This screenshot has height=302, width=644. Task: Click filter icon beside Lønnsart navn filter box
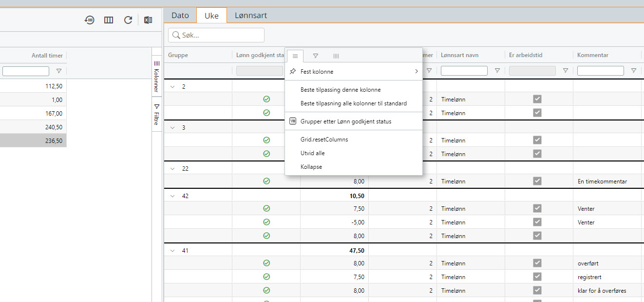[x=497, y=71]
